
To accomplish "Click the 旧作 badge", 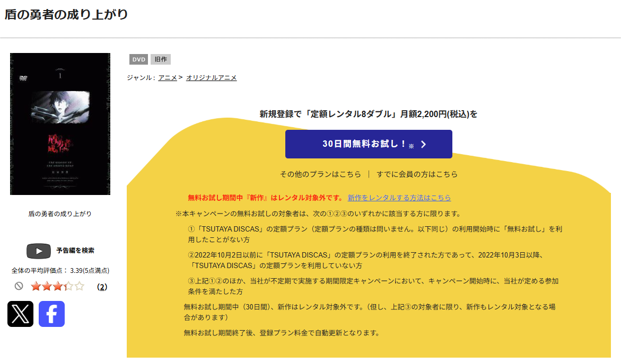I will pos(161,59).
